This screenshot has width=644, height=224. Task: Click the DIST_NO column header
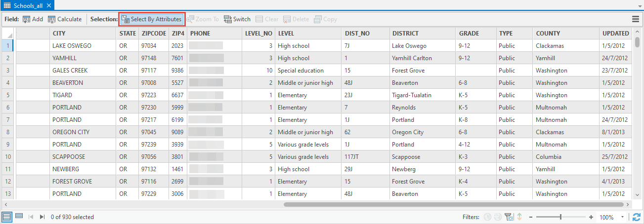click(x=365, y=34)
